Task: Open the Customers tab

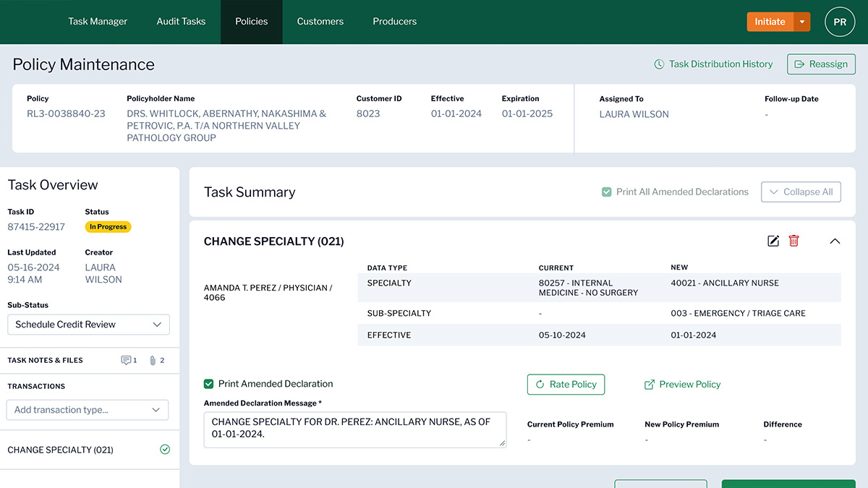Action: pos(320,22)
